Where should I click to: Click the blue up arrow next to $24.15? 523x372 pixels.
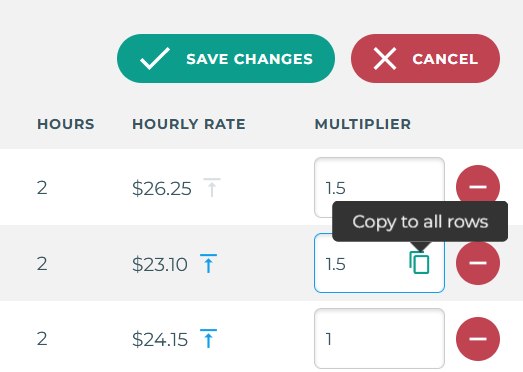point(208,339)
